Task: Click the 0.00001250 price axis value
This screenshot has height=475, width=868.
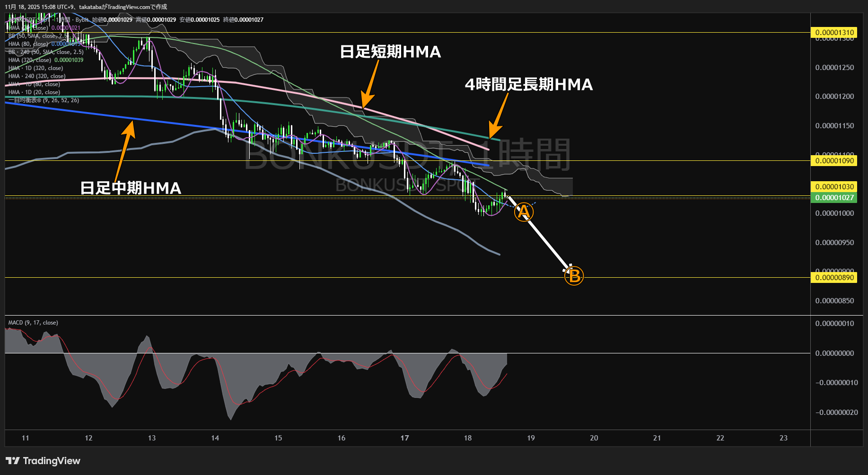Action: [835, 68]
